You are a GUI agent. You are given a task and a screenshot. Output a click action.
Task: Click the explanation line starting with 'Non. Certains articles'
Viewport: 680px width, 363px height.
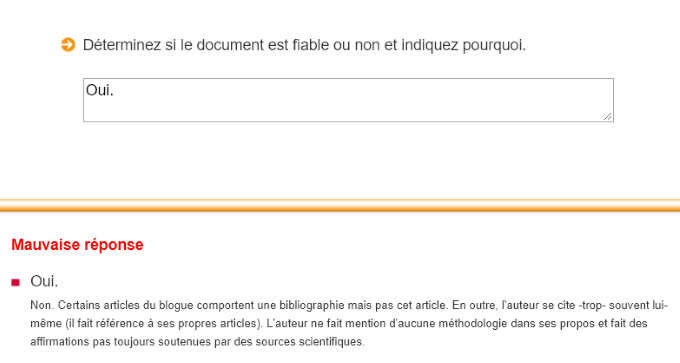349,305
